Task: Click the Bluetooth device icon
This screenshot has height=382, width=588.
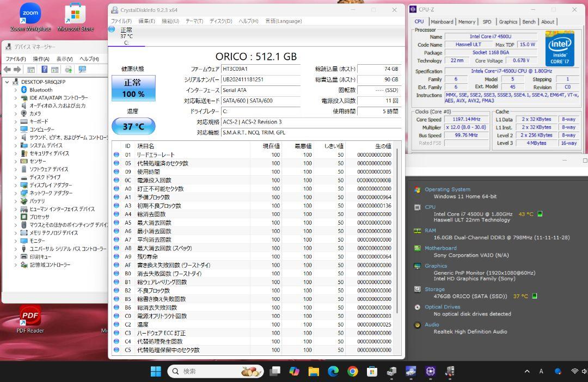Action: 24,90
